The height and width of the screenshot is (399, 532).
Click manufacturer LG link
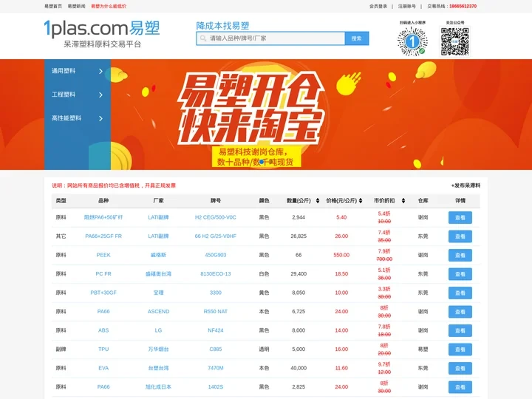point(158,330)
